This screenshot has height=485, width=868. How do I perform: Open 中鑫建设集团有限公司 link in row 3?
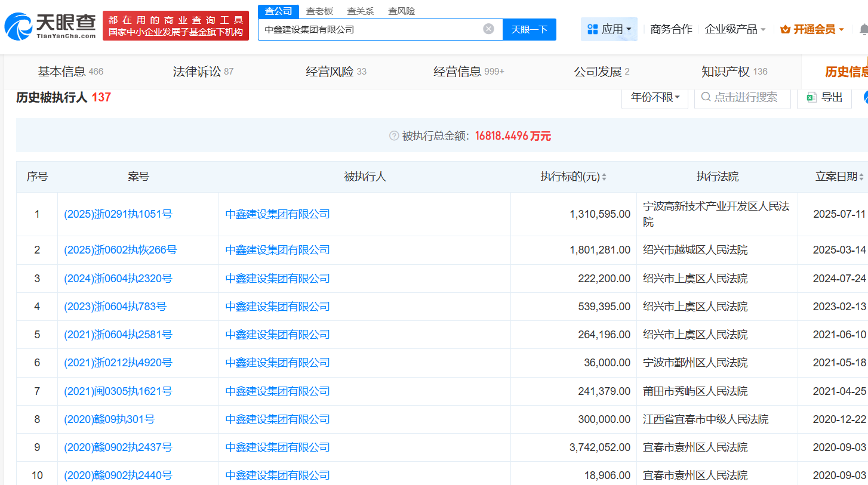tap(278, 279)
